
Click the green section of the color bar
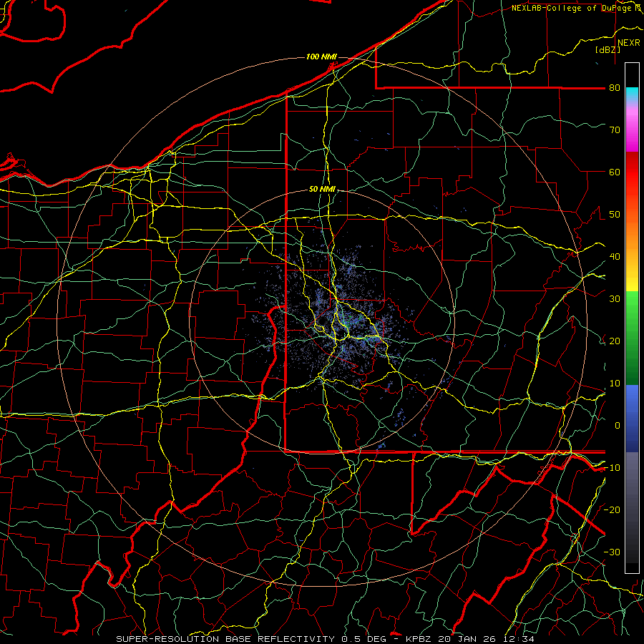[x=632, y=338]
